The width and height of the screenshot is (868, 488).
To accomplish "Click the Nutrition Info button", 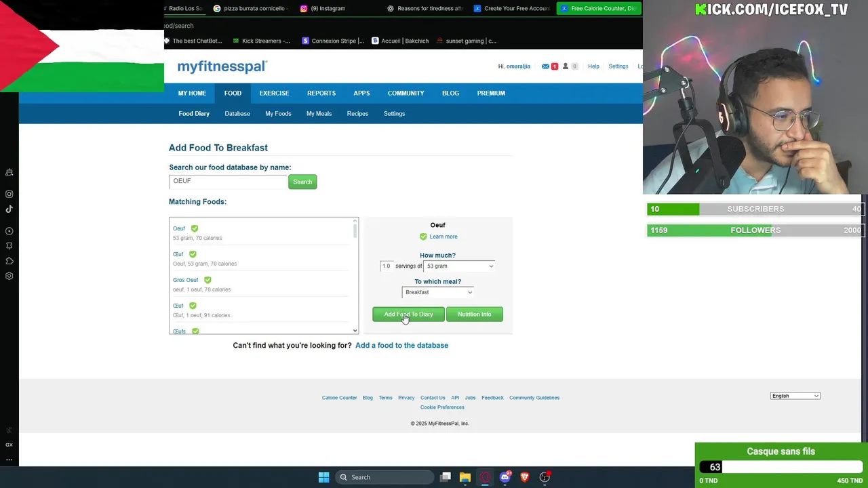I will (474, 314).
